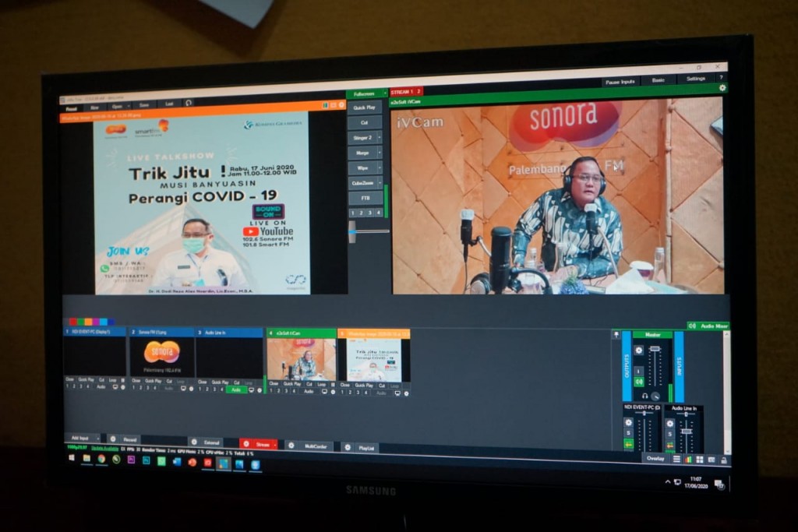Expand the Add Input dropdown arrow
798x532 pixels.
[x=97, y=439]
